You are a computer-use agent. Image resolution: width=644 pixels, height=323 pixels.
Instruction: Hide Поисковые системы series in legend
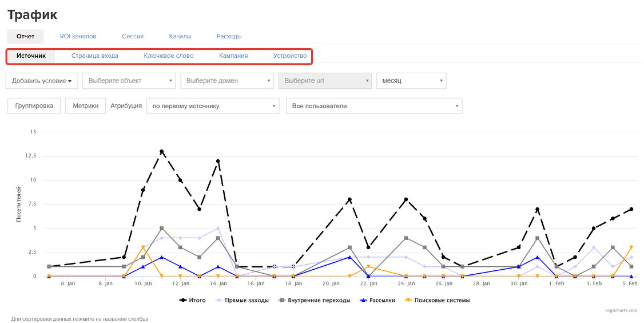point(437,300)
